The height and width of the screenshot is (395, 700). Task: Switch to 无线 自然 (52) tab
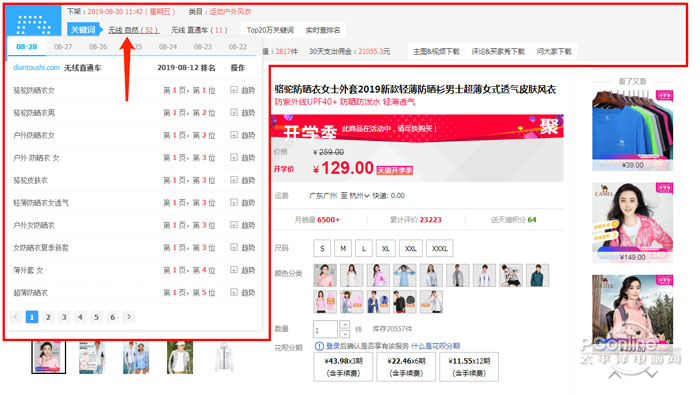(133, 30)
